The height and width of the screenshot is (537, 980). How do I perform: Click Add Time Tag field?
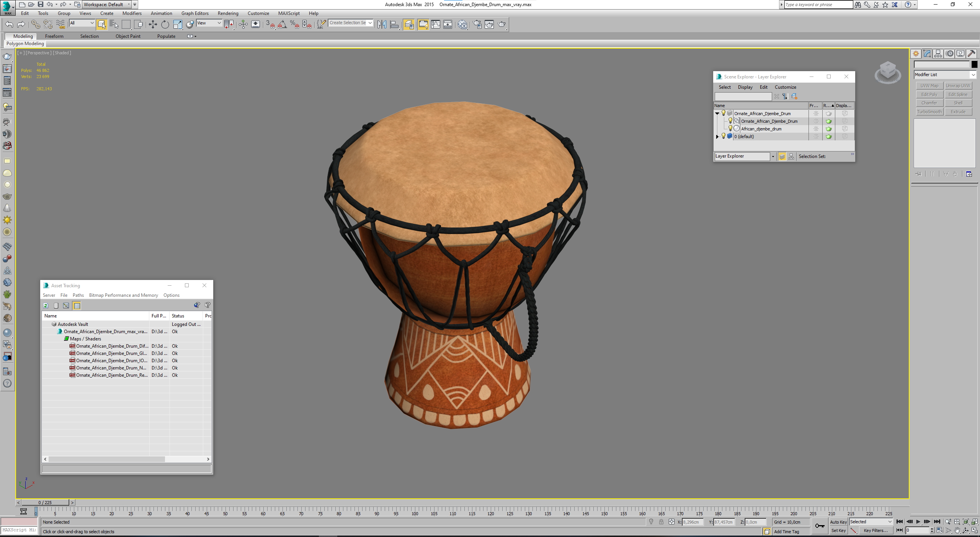791,532
